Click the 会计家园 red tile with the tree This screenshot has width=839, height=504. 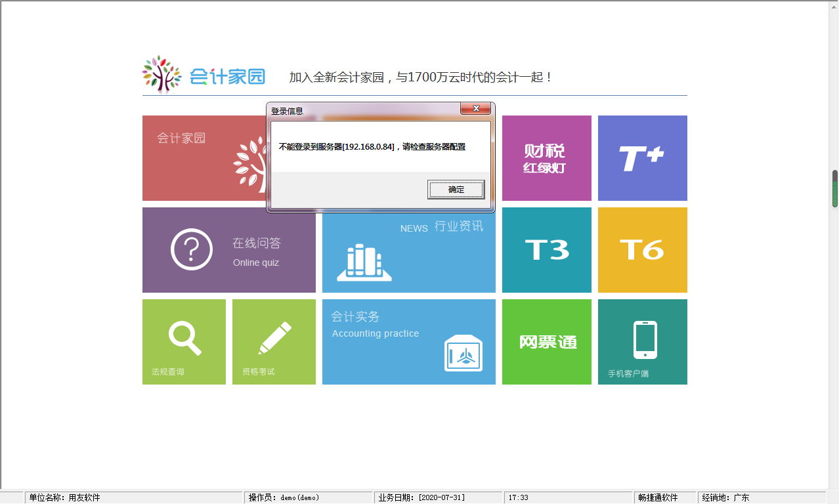tap(204, 158)
